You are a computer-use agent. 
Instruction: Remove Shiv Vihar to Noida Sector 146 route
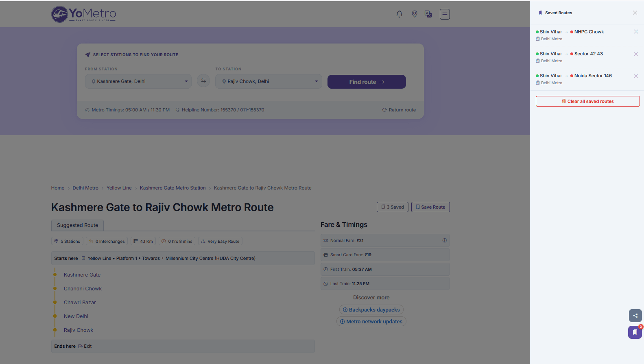(x=636, y=76)
